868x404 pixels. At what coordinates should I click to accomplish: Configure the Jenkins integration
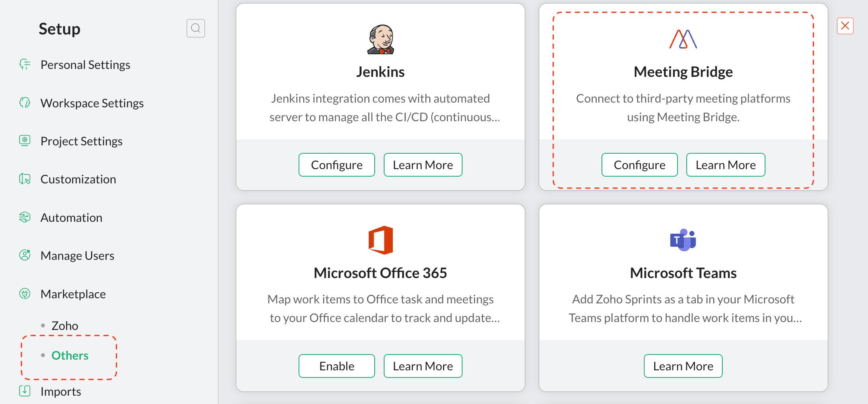pos(337,165)
